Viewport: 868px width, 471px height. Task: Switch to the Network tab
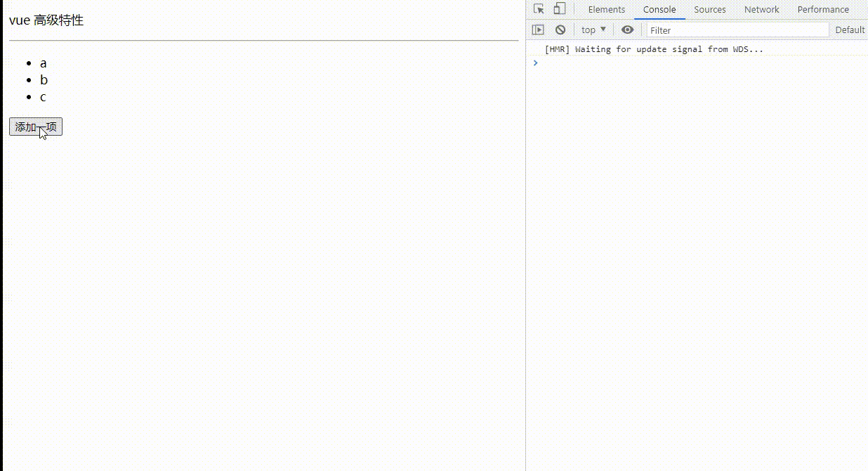coord(762,9)
